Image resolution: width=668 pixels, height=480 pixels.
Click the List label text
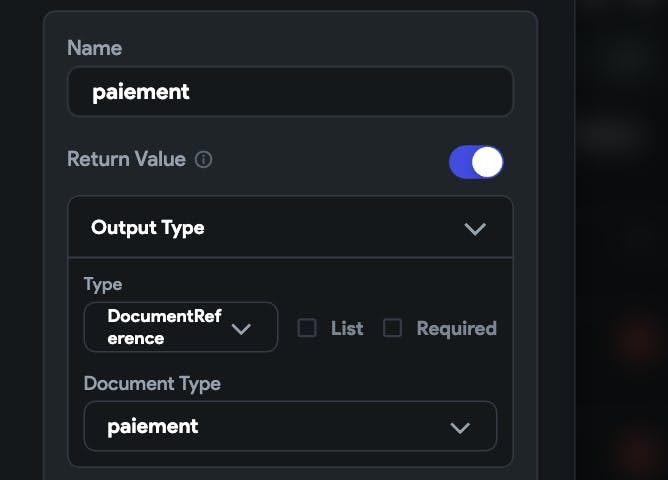[x=347, y=328]
